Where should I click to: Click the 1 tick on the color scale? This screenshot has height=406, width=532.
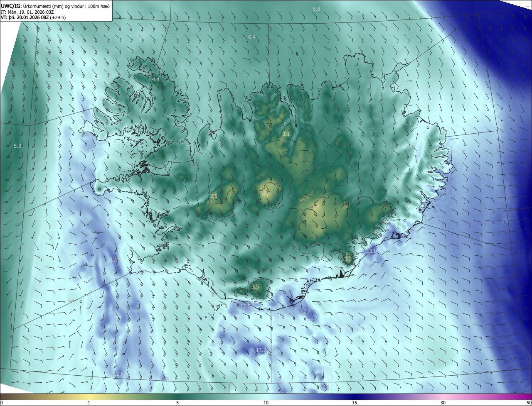click(x=89, y=403)
